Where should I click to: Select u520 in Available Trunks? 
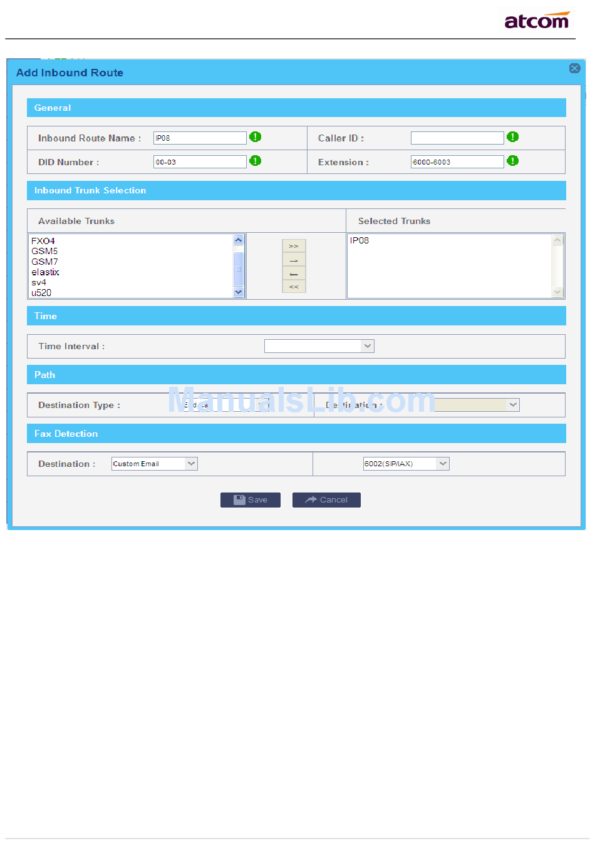pyautogui.click(x=41, y=293)
